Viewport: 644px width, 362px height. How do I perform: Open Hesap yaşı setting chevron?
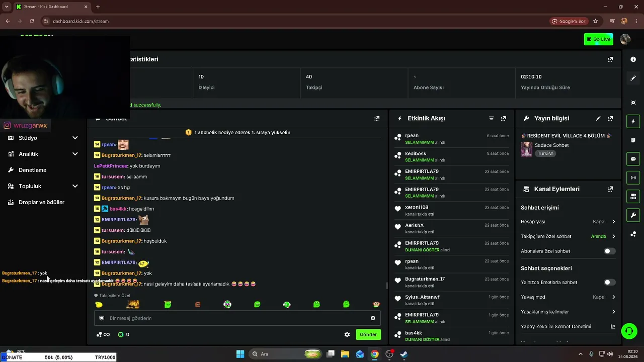(613, 222)
